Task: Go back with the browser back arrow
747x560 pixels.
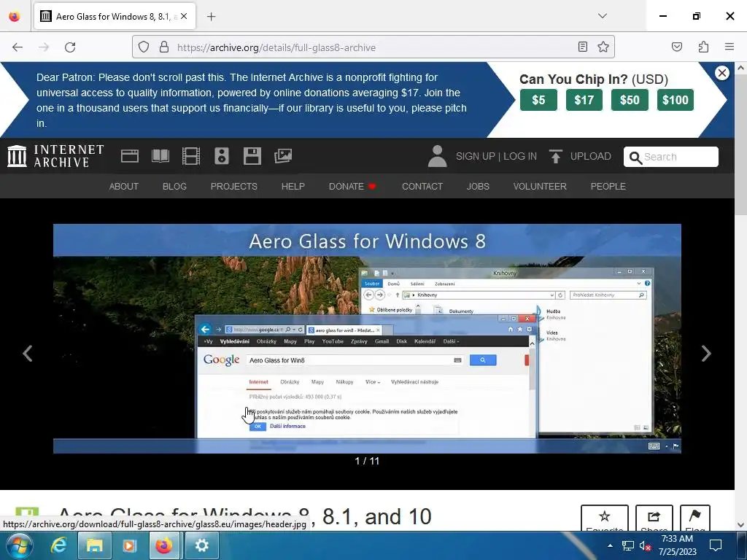Action: click(x=18, y=47)
